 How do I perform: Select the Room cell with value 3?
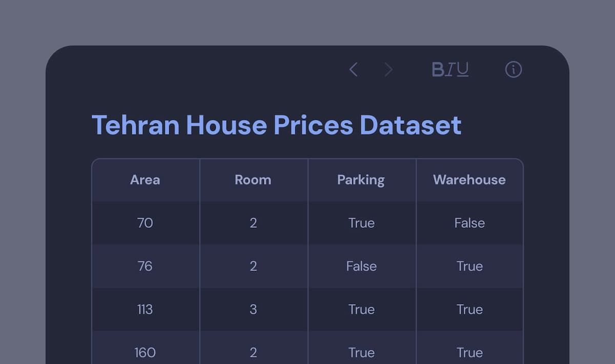coord(253,309)
